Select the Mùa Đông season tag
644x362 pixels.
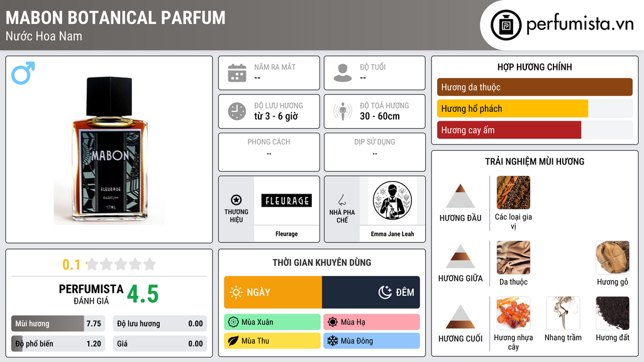pyautogui.click(x=372, y=341)
